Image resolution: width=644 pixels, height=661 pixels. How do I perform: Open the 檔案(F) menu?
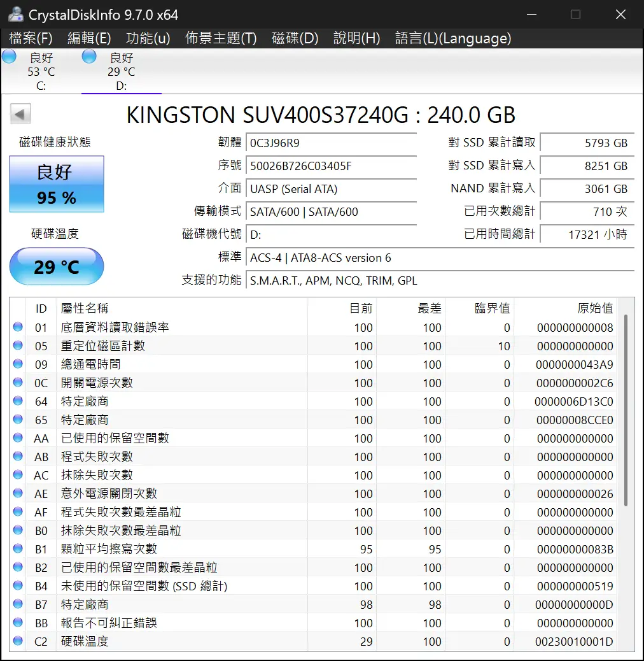(31, 38)
